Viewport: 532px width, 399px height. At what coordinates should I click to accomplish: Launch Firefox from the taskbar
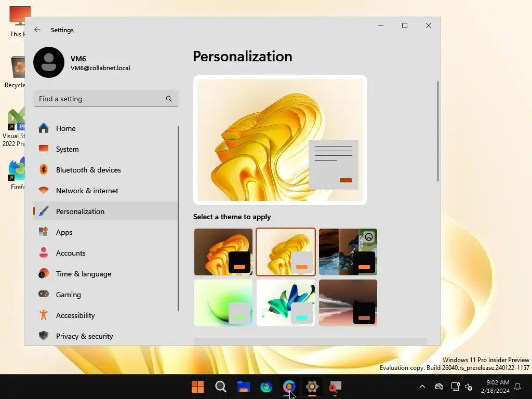[x=267, y=387]
